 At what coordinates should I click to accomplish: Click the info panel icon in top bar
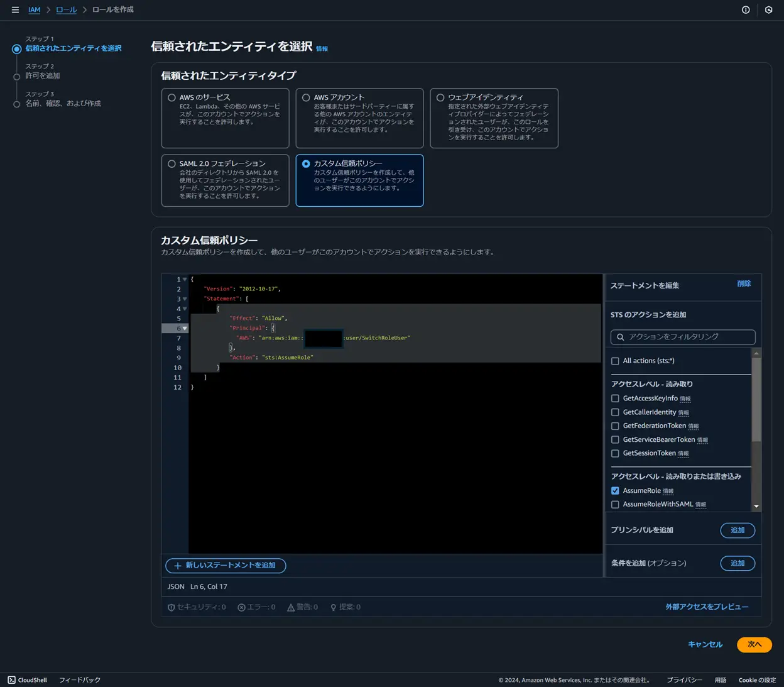pos(746,10)
